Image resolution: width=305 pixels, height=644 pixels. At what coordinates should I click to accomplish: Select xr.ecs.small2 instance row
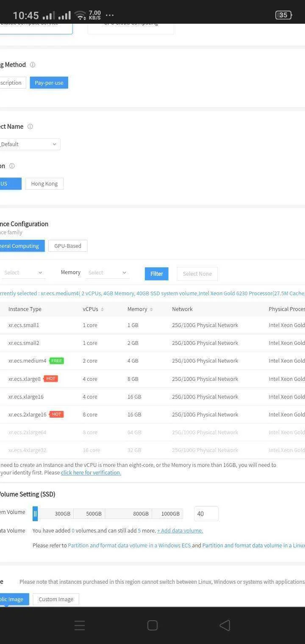(152, 343)
